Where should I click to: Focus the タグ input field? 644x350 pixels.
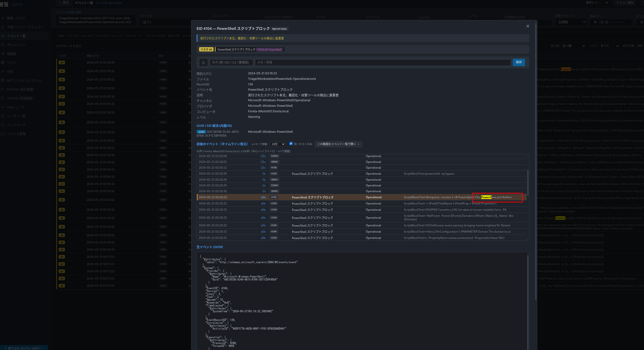pyautogui.click(x=231, y=63)
